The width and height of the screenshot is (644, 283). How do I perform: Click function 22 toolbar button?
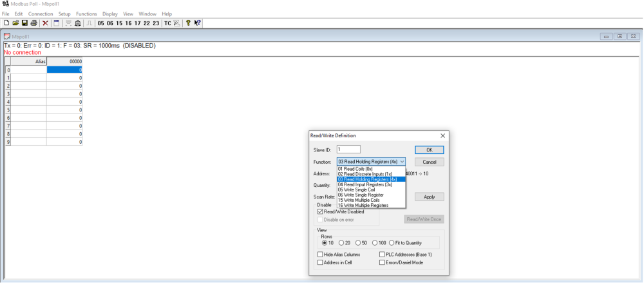[147, 23]
